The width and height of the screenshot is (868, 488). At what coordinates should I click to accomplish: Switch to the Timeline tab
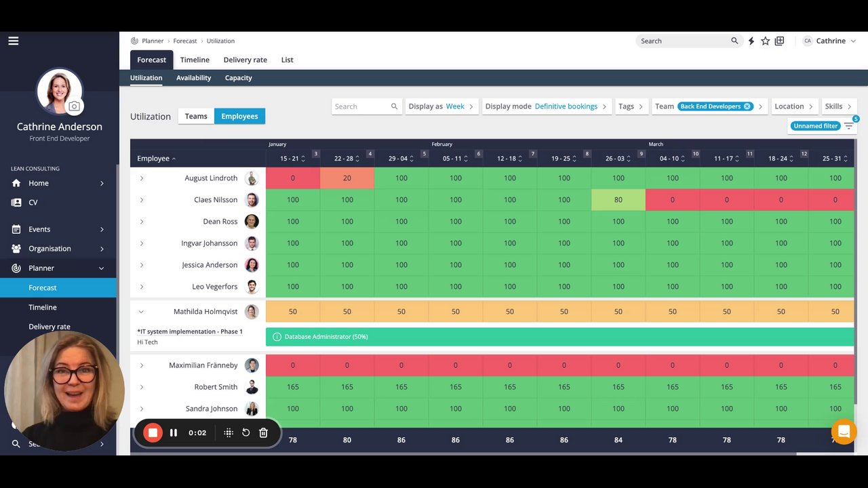[x=195, y=60]
